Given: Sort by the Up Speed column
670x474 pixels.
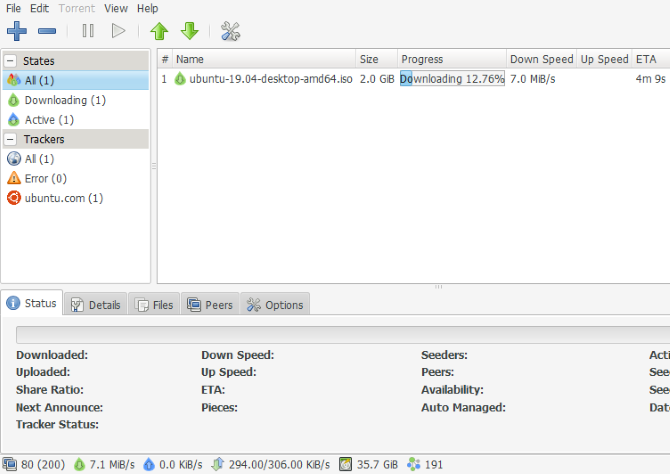Looking at the screenshot, I should [604, 59].
